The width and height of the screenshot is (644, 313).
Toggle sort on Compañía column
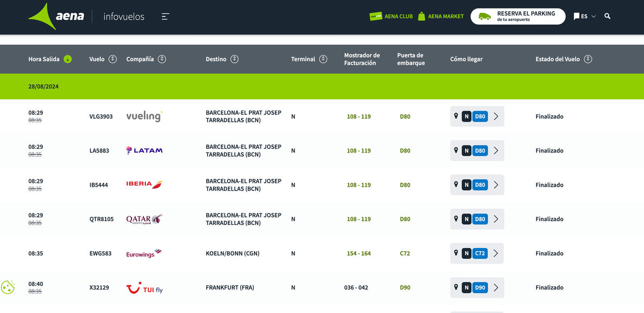[x=162, y=59]
